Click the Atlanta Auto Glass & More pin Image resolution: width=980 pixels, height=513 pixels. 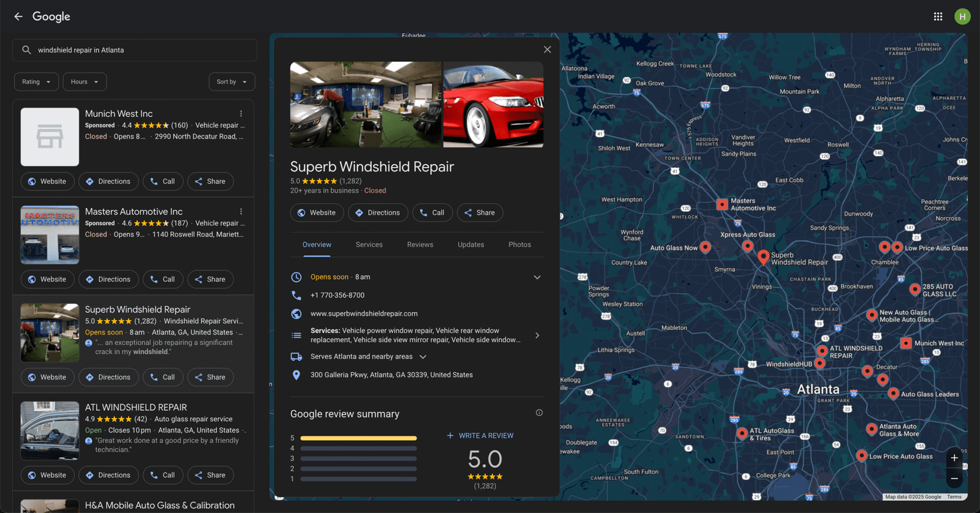tap(872, 429)
